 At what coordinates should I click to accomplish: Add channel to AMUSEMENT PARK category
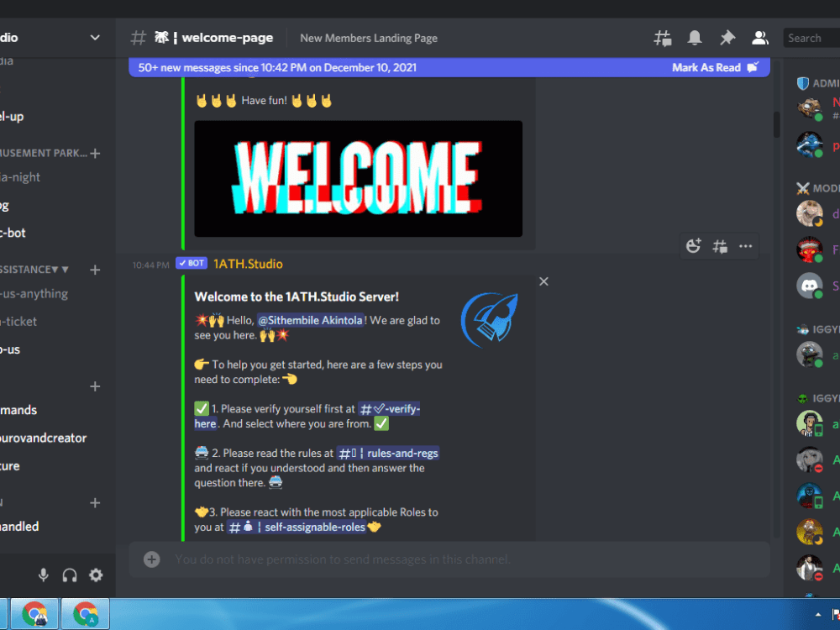tap(96, 153)
